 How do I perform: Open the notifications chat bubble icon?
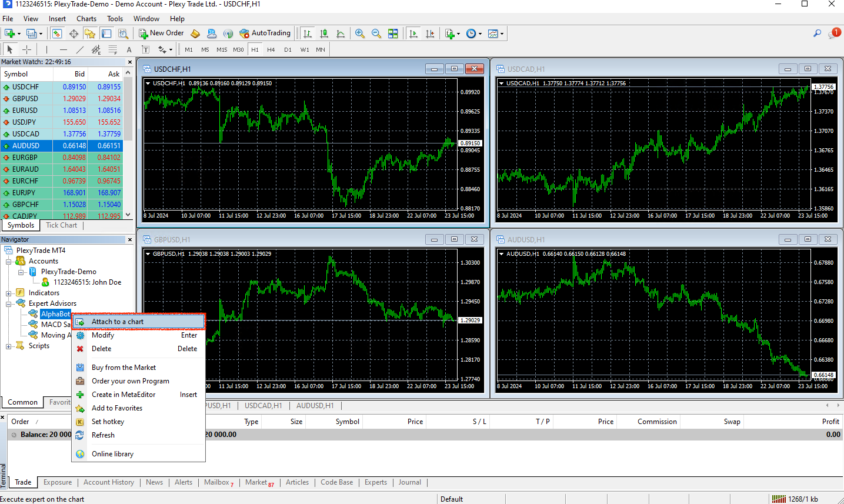[x=834, y=34]
